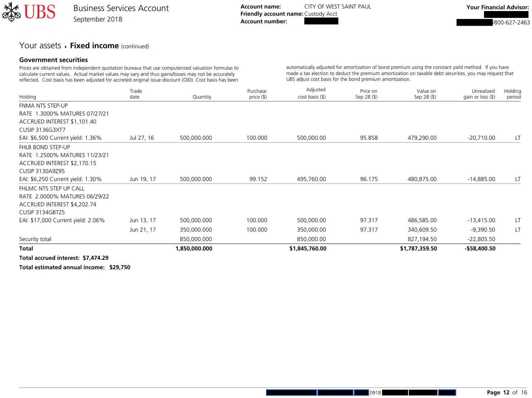Select the 'Total accrued interest: $7,474.29' line
Viewport: 532px width, 398px height.
64,258
